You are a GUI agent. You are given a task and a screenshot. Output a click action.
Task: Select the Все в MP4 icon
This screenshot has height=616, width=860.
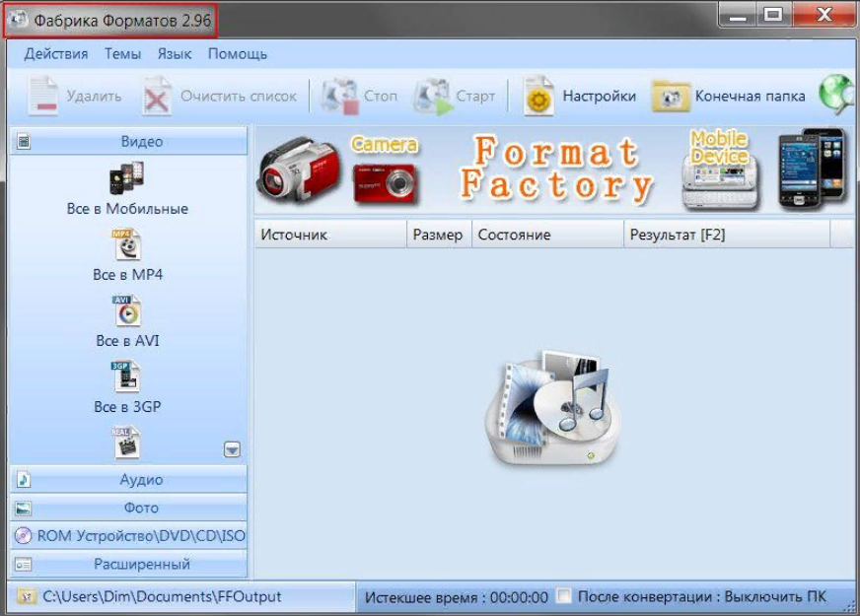[x=127, y=244]
